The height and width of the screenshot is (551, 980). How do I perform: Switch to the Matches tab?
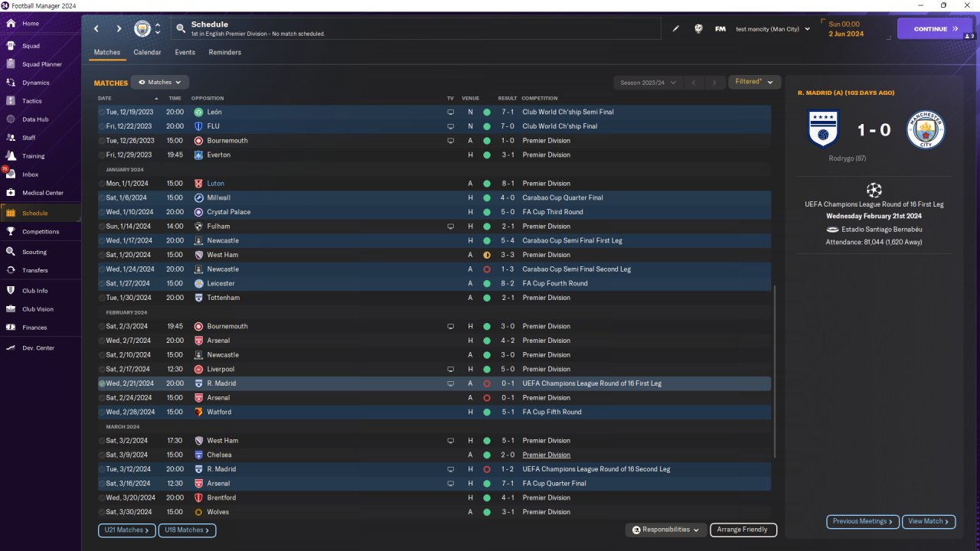click(107, 53)
